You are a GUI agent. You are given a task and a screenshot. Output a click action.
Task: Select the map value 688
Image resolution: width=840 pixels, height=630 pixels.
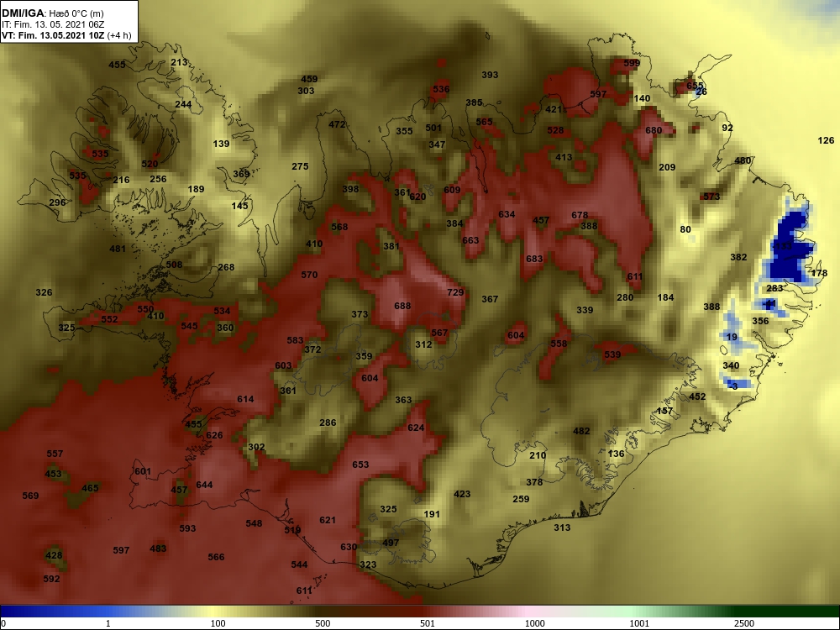click(x=402, y=306)
